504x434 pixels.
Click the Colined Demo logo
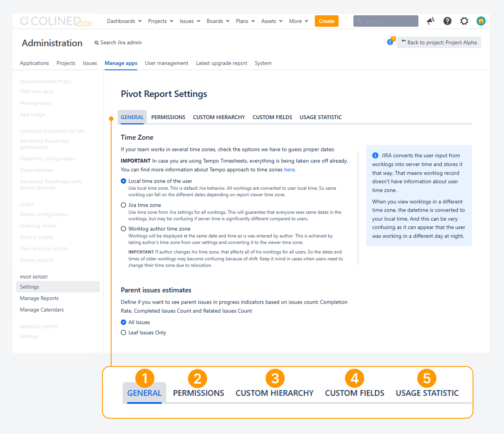[x=56, y=21]
